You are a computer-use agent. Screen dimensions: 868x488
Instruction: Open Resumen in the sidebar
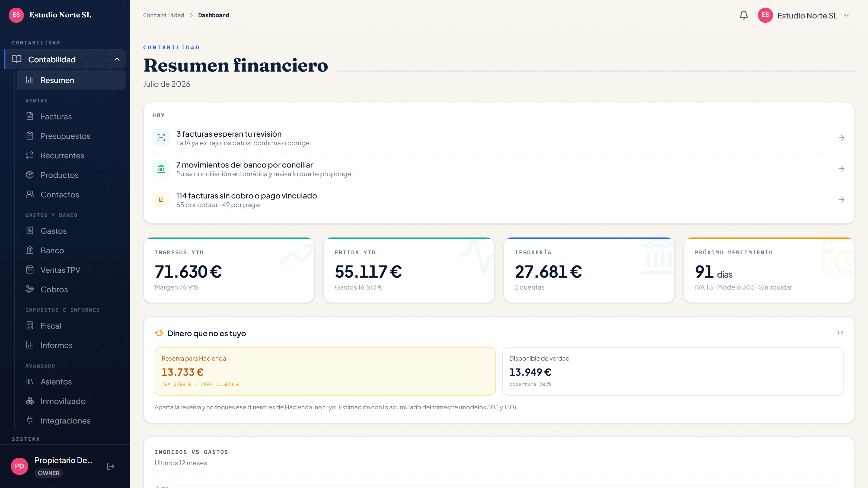pos(71,80)
